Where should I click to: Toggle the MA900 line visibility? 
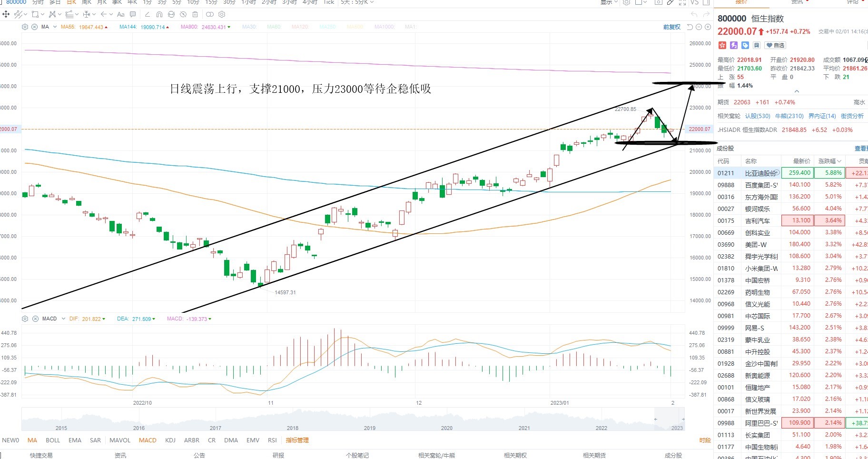pos(206,27)
